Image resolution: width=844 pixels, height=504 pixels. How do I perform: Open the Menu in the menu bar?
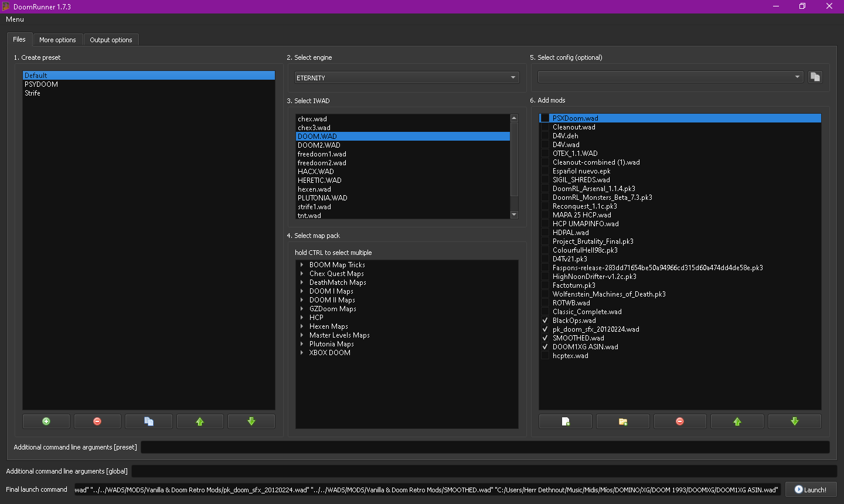point(15,19)
